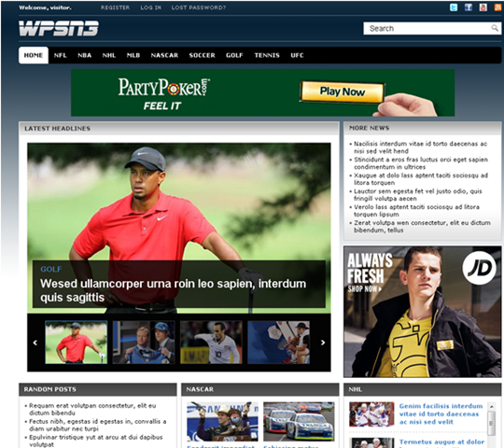Click Play Now on PartyPoker banner
This screenshot has height=448, width=504.
tap(342, 91)
